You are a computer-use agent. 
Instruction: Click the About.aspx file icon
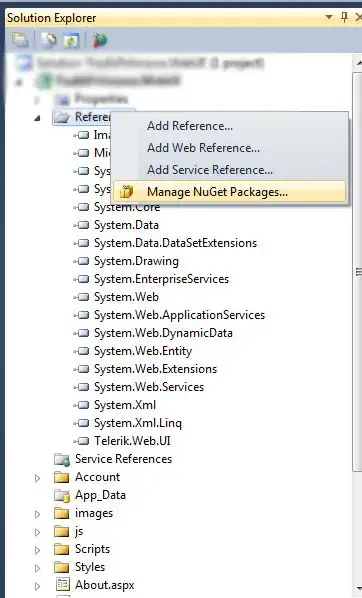63,585
